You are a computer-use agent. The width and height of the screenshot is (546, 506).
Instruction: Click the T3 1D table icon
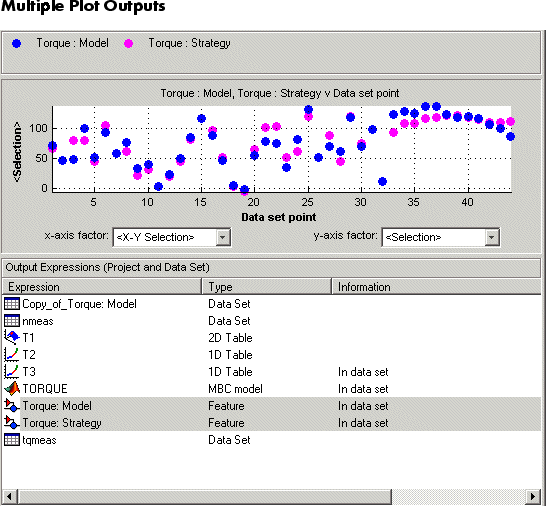pos(12,372)
